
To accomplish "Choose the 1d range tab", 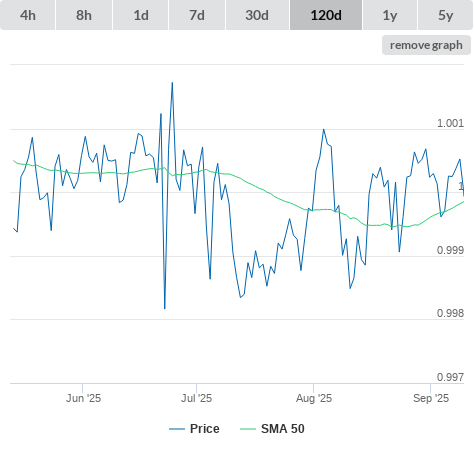I will pos(141,15).
